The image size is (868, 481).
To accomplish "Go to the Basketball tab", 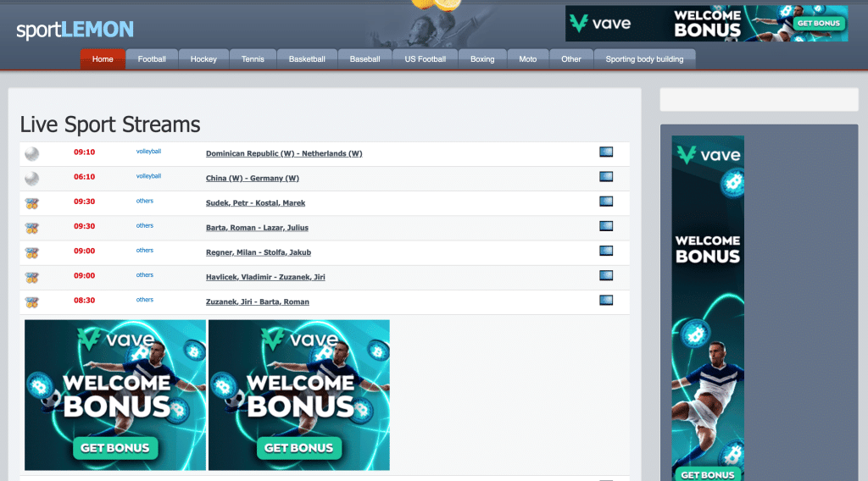I will (x=307, y=59).
